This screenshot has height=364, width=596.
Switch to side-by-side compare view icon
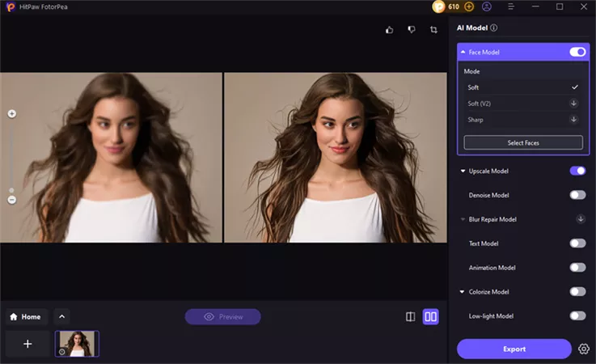[x=431, y=317]
